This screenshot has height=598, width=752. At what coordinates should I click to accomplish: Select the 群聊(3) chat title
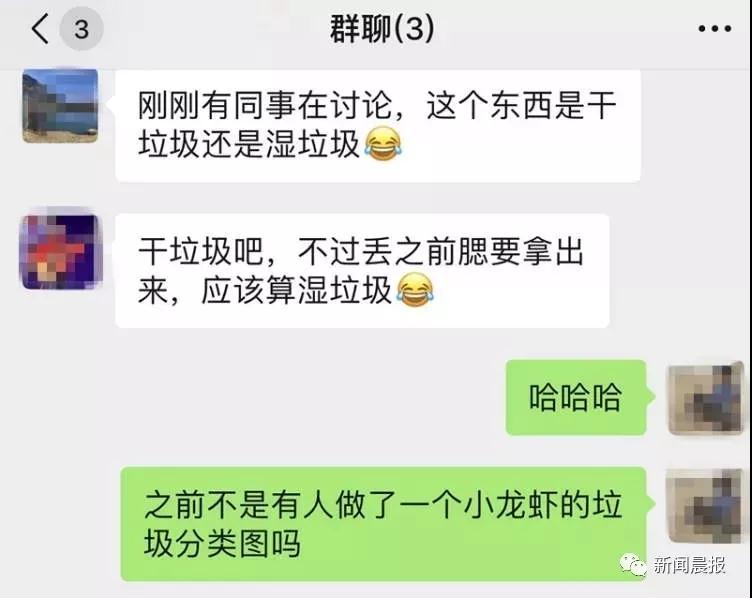(382, 29)
